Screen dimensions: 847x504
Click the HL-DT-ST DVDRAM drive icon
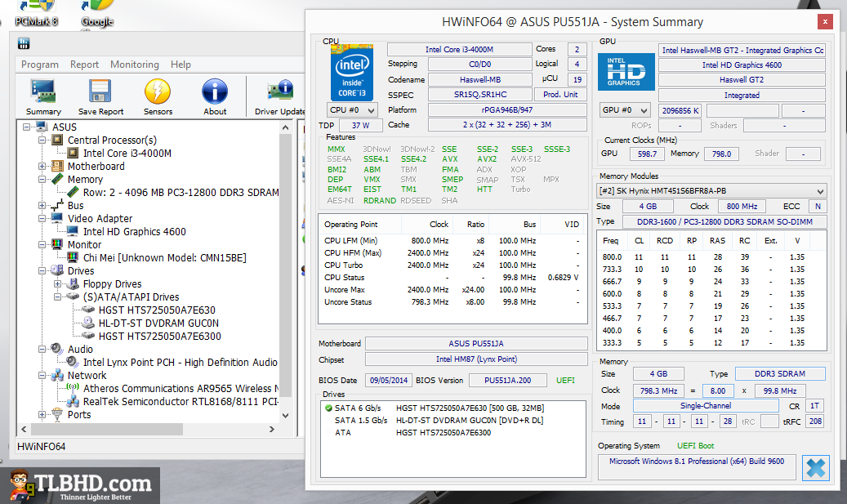[88, 323]
